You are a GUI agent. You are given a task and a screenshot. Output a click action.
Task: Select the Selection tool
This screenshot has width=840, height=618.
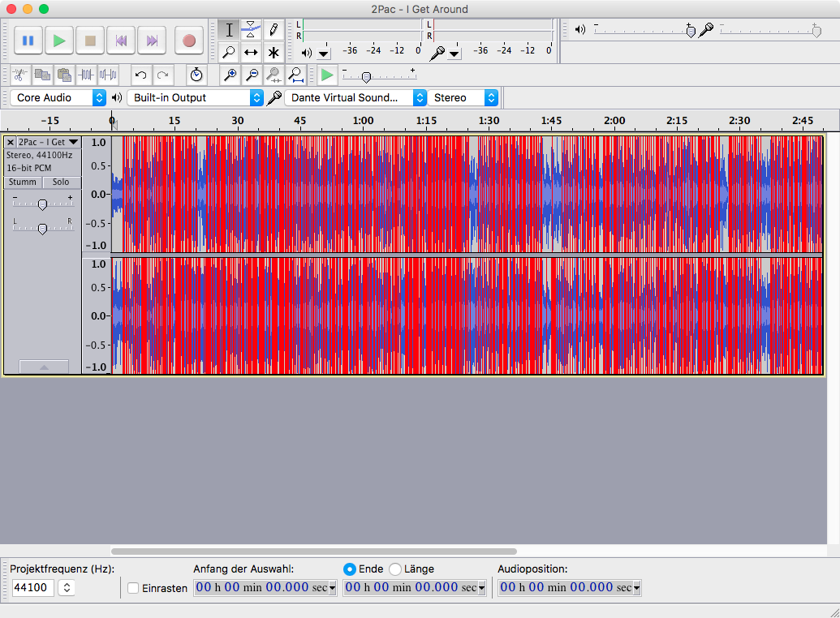229,29
